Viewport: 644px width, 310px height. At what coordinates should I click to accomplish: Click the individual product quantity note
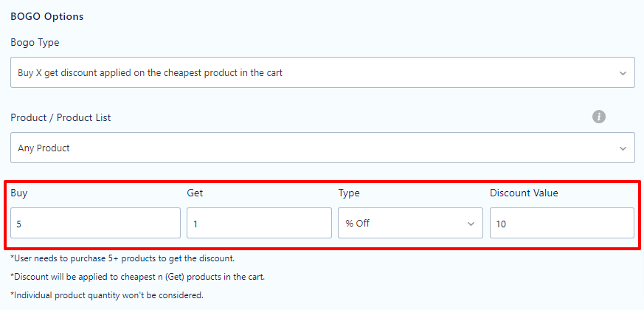coord(107,294)
